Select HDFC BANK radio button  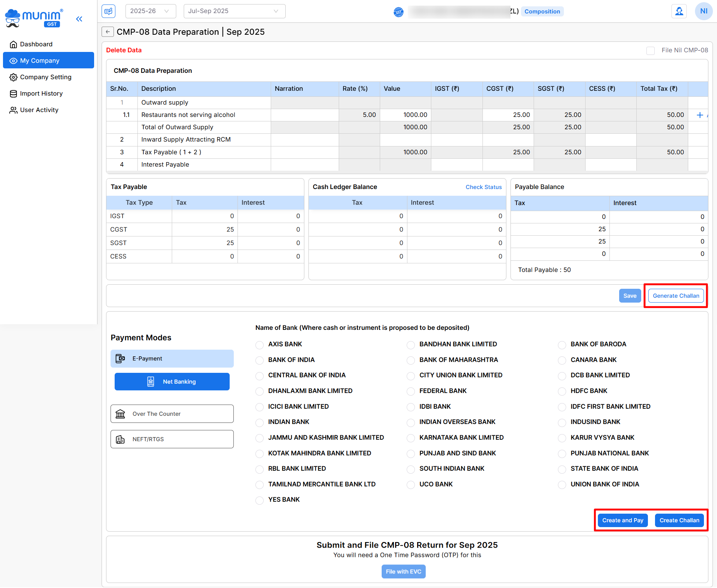tap(562, 391)
